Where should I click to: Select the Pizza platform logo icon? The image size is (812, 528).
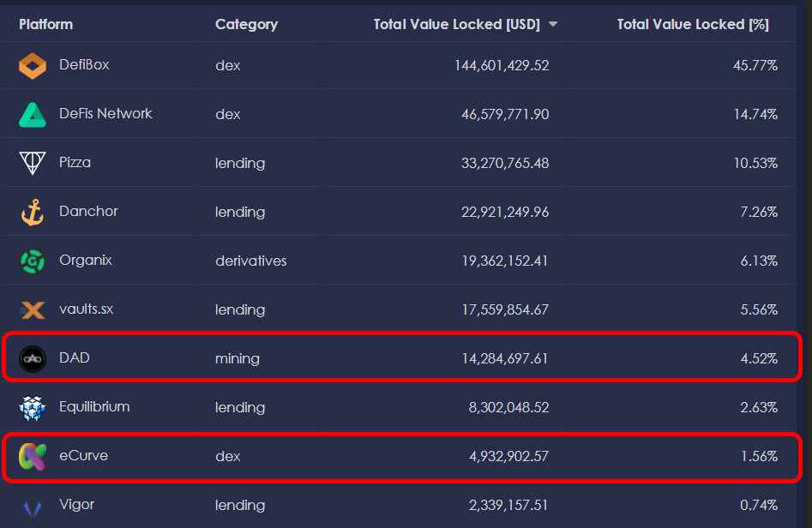click(x=32, y=162)
